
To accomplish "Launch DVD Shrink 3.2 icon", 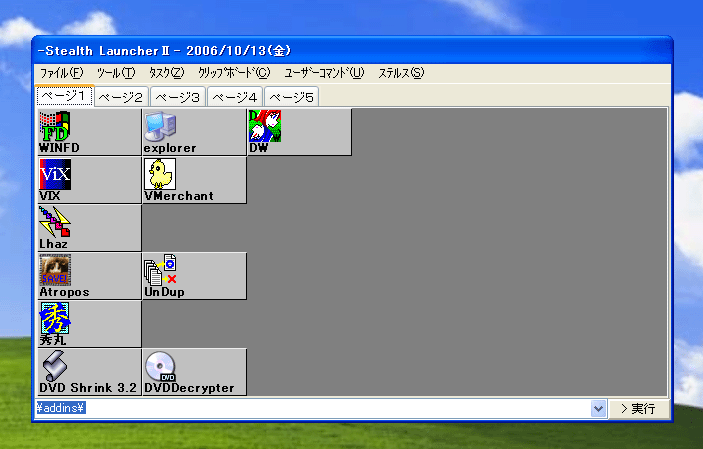I will pos(89,372).
